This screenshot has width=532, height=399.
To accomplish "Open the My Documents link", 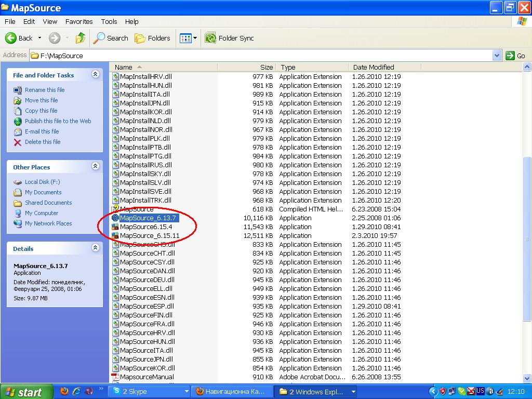I will (43, 192).
